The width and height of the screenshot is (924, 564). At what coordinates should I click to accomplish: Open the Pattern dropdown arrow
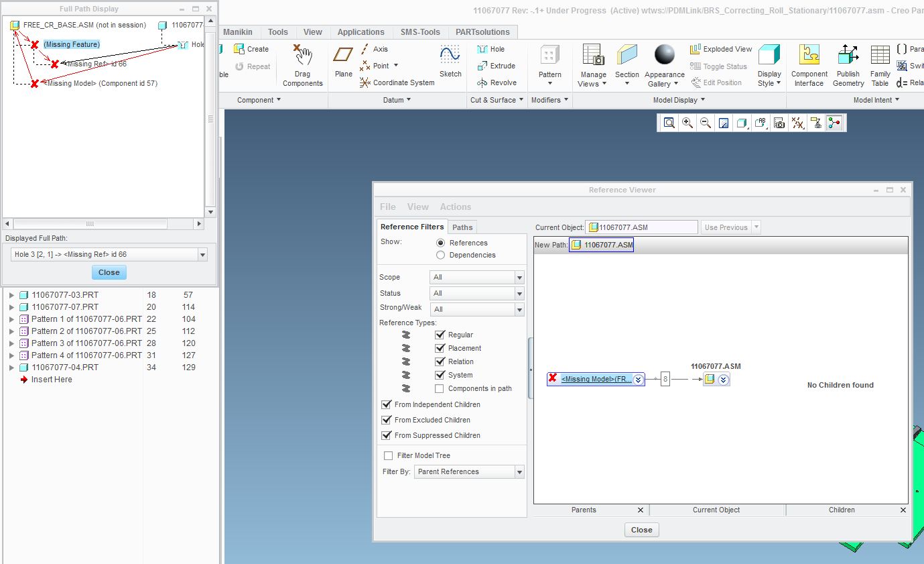coord(550,83)
